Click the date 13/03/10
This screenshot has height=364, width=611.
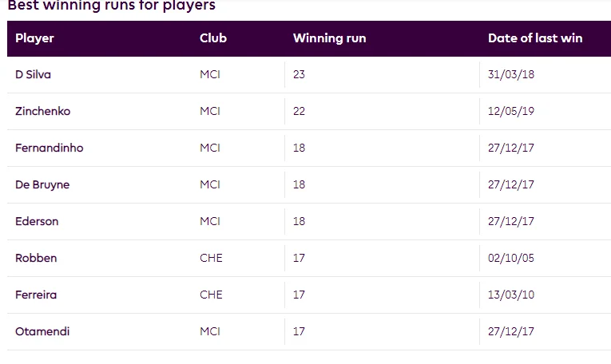(511, 295)
